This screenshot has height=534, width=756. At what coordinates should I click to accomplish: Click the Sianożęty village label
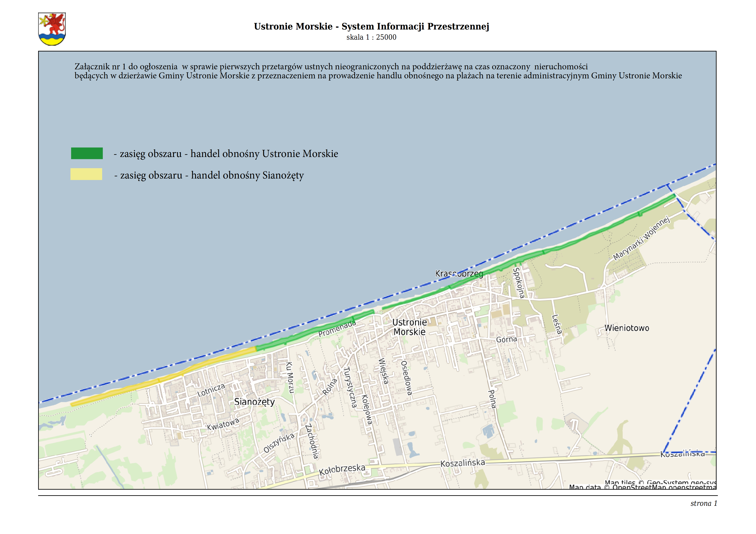point(254,402)
